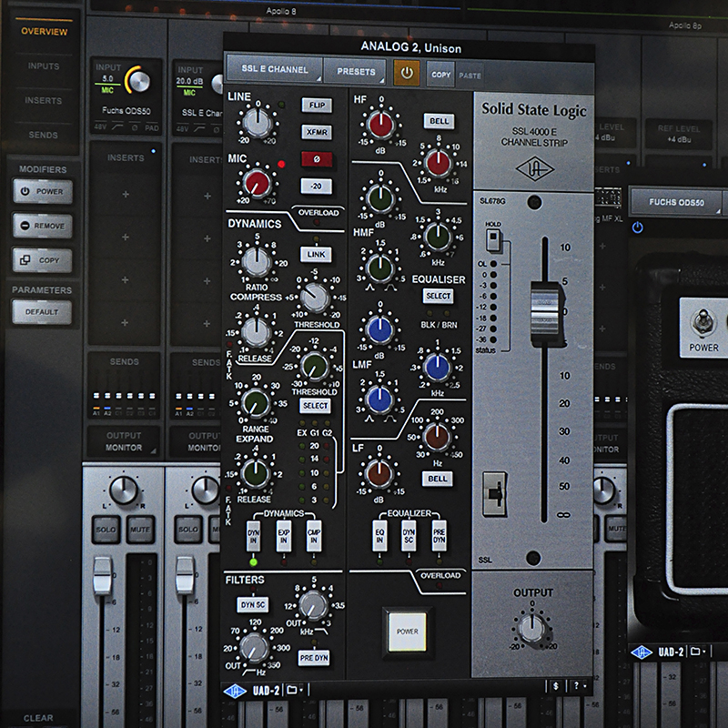Click the red MIC gain knob

(257, 183)
